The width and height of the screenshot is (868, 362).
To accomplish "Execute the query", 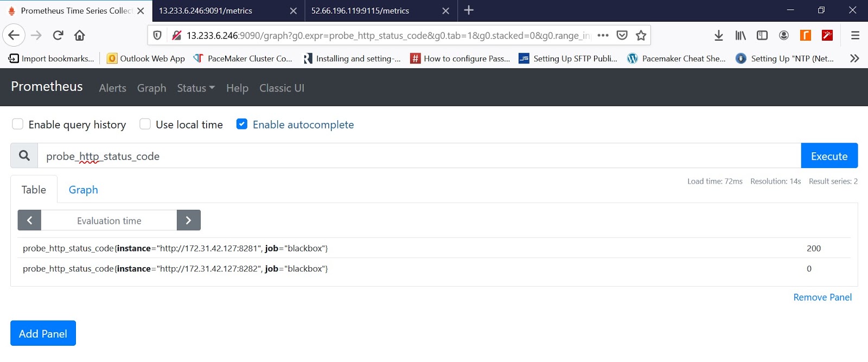I will click(x=829, y=156).
